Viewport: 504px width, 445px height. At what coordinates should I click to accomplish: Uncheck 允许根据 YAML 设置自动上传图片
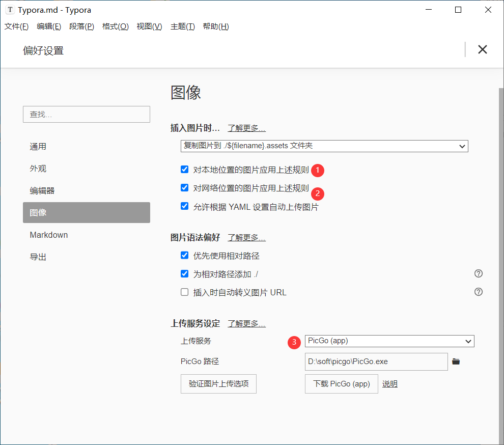click(x=184, y=206)
